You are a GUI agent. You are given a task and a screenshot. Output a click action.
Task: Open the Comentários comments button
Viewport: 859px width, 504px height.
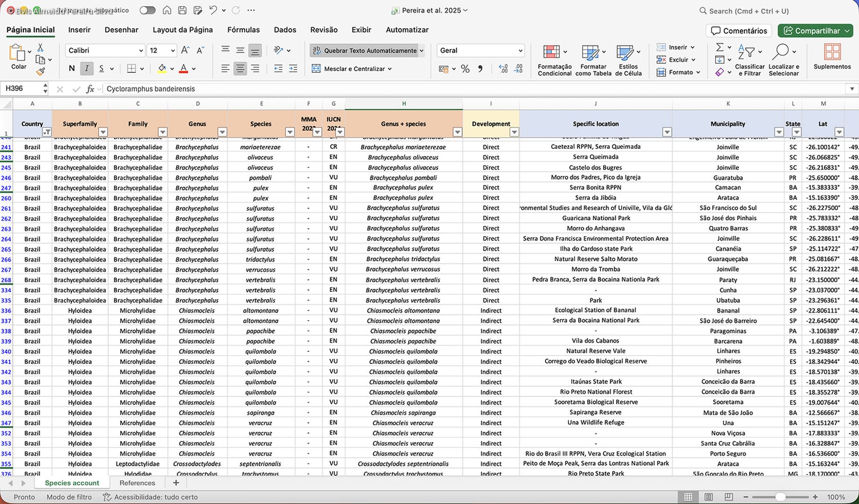(x=738, y=31)
